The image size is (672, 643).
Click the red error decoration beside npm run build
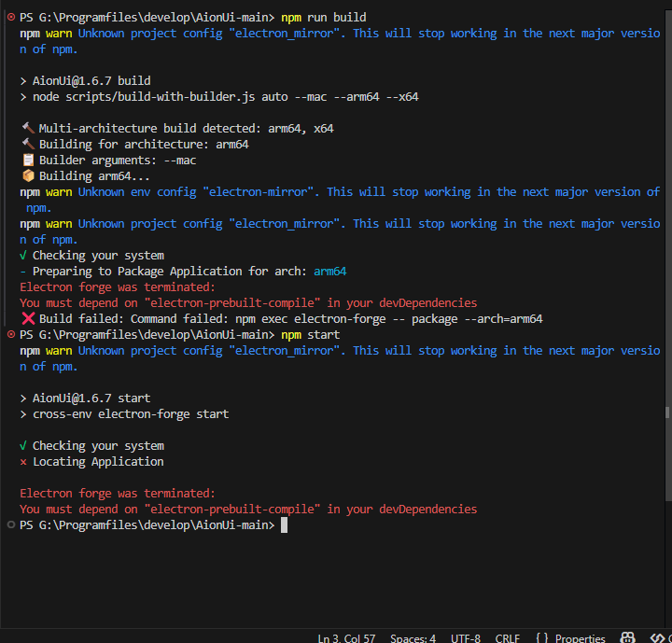[11, 17]
